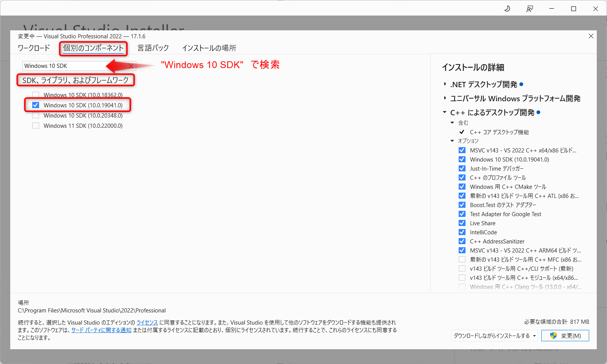Uncheck Live Share option
Screen dimensions: 607x364
462,223
